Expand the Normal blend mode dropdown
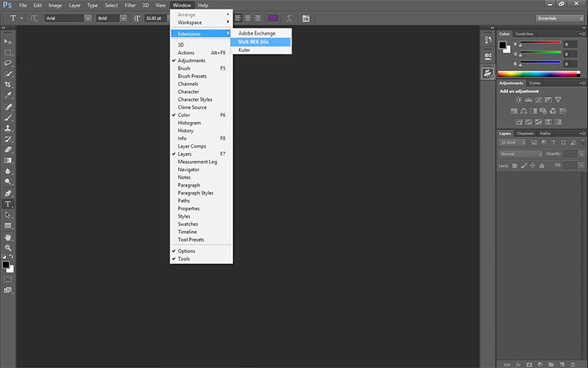This screenshot has height=368, width=588. click(x=521, y=153)
